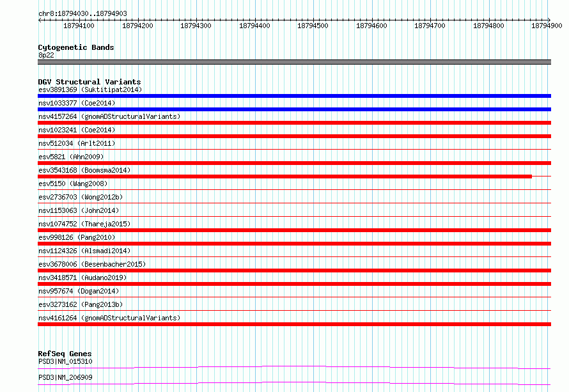
Task: Click the magenta PSD3 NM_015310 intron line
Action: coord(294,367)
